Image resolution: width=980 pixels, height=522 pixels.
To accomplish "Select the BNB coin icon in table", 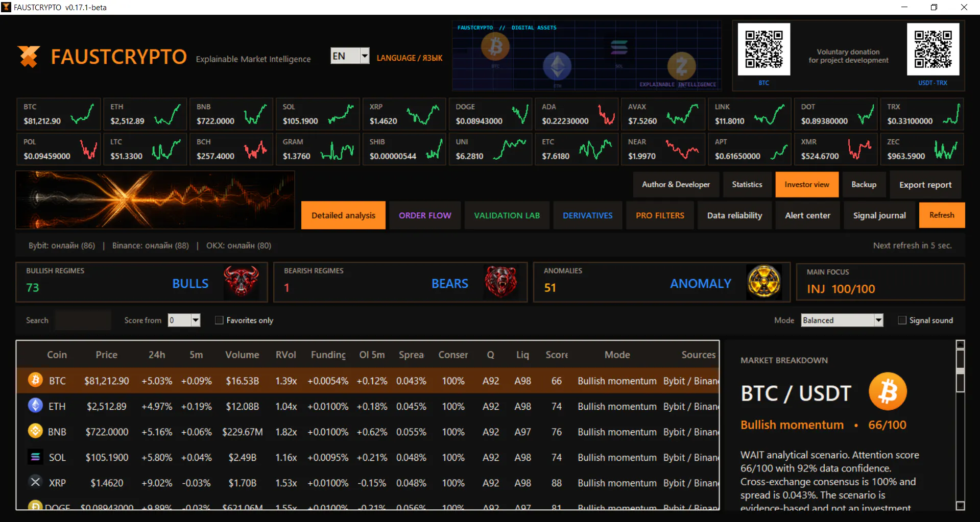I will (x=35, y=431).
